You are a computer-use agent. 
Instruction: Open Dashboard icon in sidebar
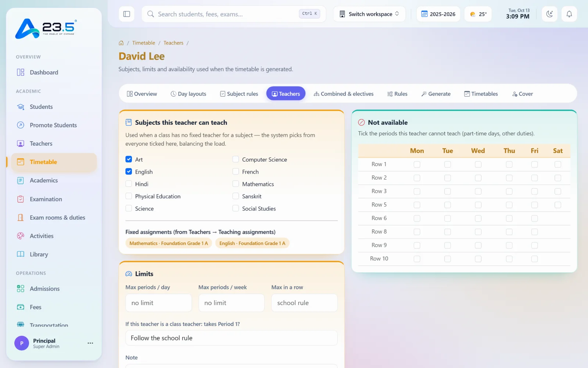pos(21,72)
